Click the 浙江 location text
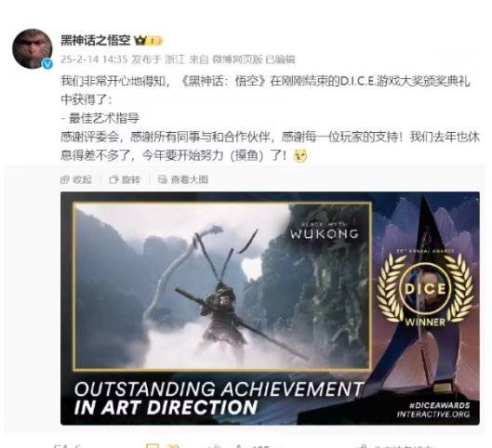The image size is (492, 448). (x=175, y=59)
